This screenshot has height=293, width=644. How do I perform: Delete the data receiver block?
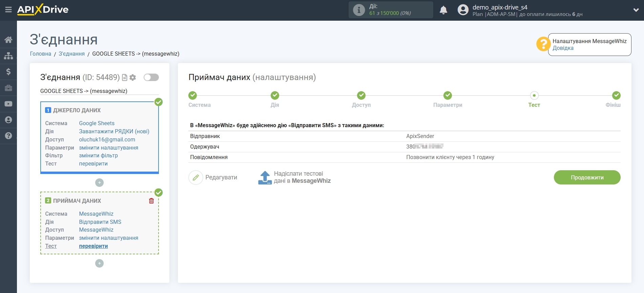click(x=151, y=201)
